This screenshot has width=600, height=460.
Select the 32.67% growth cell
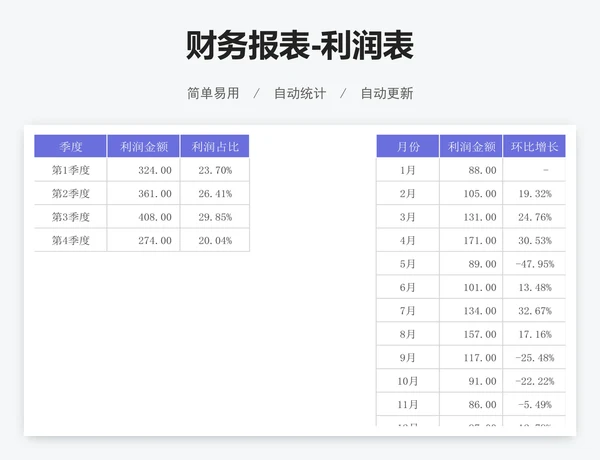coord(534,311)
